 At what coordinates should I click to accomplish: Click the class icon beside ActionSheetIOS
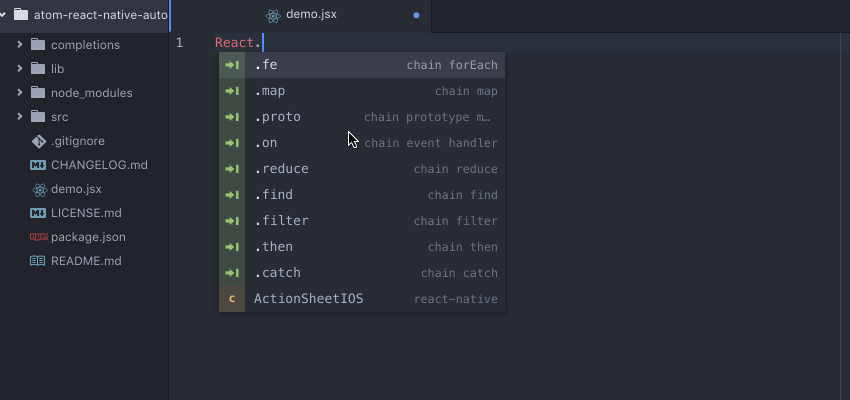(232, 299)
